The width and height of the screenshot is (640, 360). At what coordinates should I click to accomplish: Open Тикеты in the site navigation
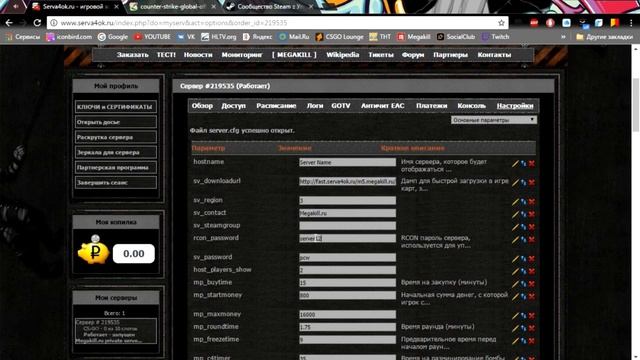381,55
